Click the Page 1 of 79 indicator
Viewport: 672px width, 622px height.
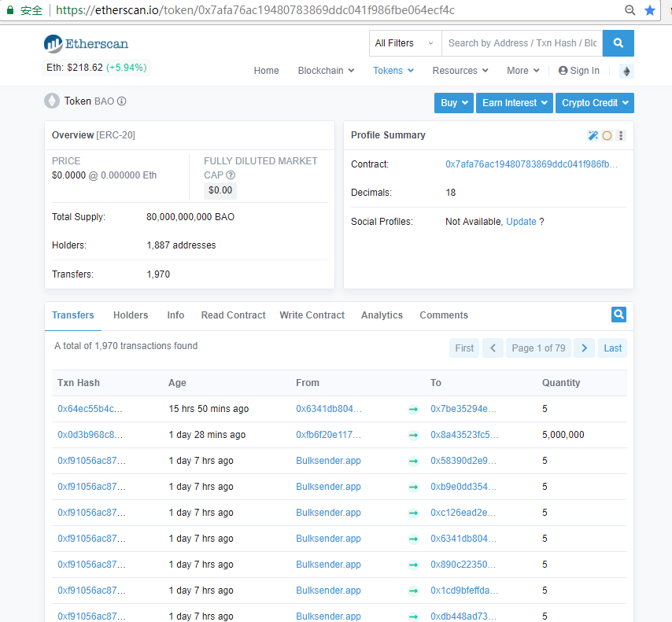[538, 348]
